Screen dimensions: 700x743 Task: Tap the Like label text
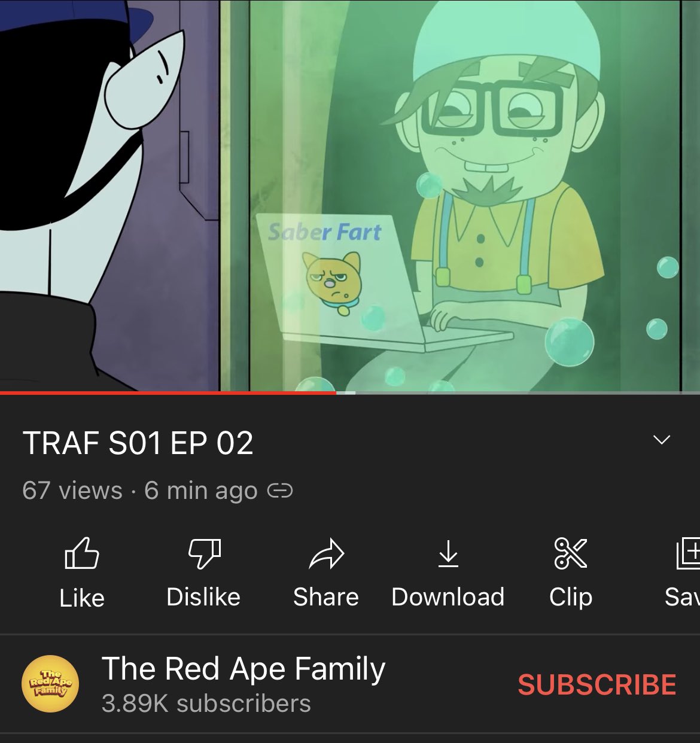pyautogui.click(x=82, y=598)
